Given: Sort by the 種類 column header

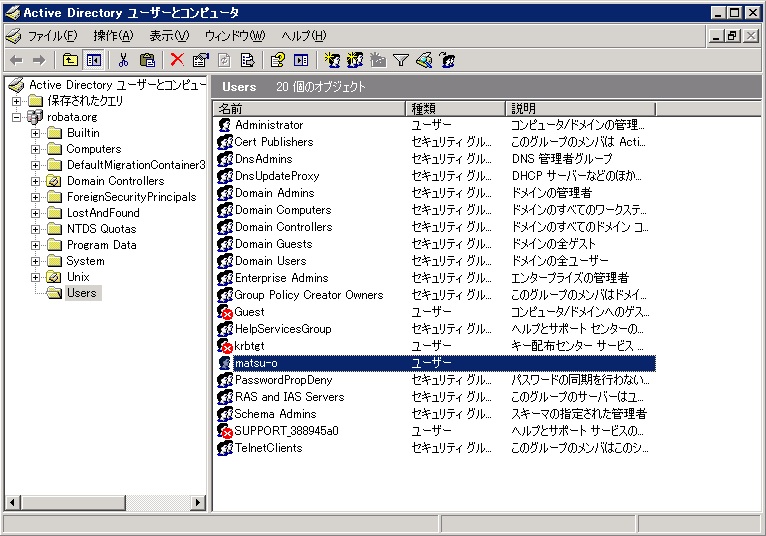Looking at the screenshot, I should (455, 108).
